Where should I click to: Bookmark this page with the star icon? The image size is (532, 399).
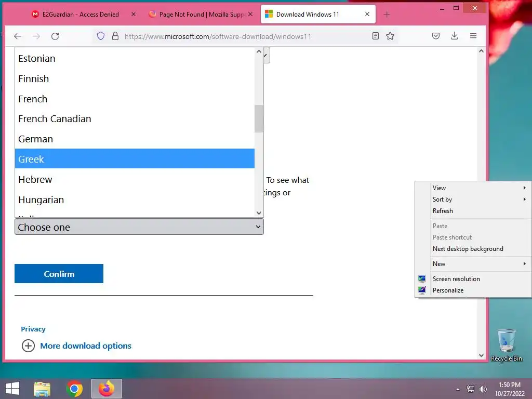[390, 36]
